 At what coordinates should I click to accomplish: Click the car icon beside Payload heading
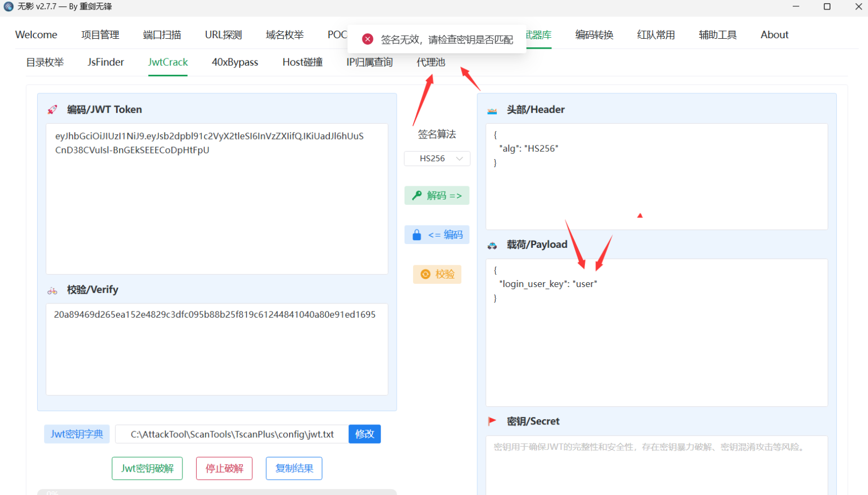coord(492,245)
